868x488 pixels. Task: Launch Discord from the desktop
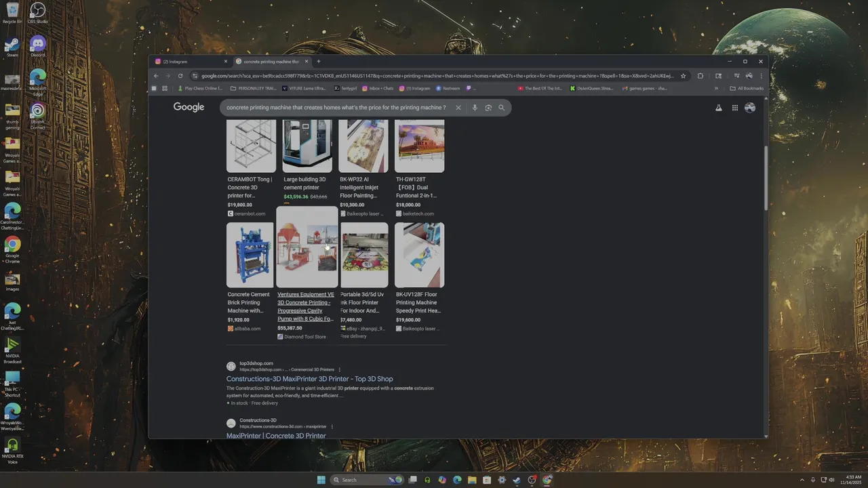coord(38,47)
